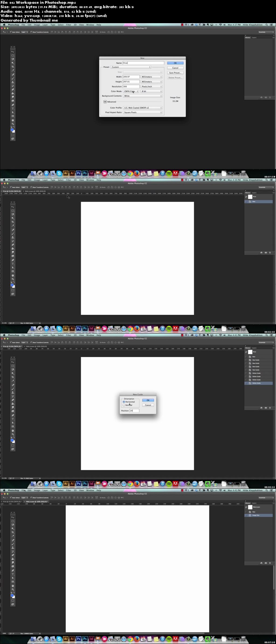Image resolution: width=276 pixels, height=644 pixels.
Task: Select the Brush tool in the 4:39 PM frame
Action: pos(13,233)
